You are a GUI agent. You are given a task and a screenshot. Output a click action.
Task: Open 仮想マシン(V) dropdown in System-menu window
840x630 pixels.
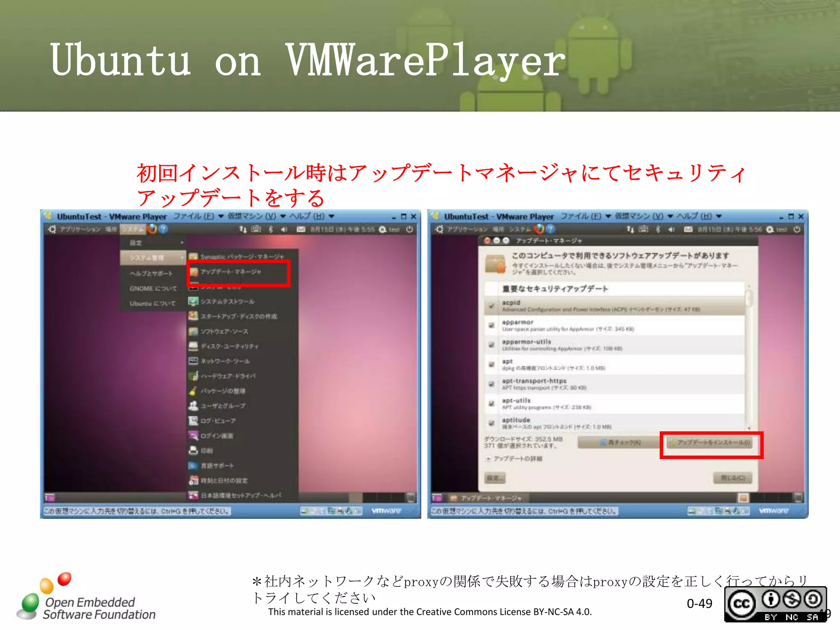(x=256, y=216)
